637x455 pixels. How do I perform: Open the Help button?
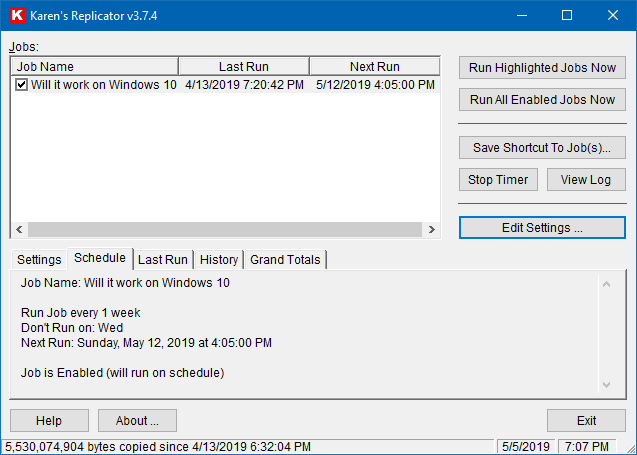click(x=49, y=421)
